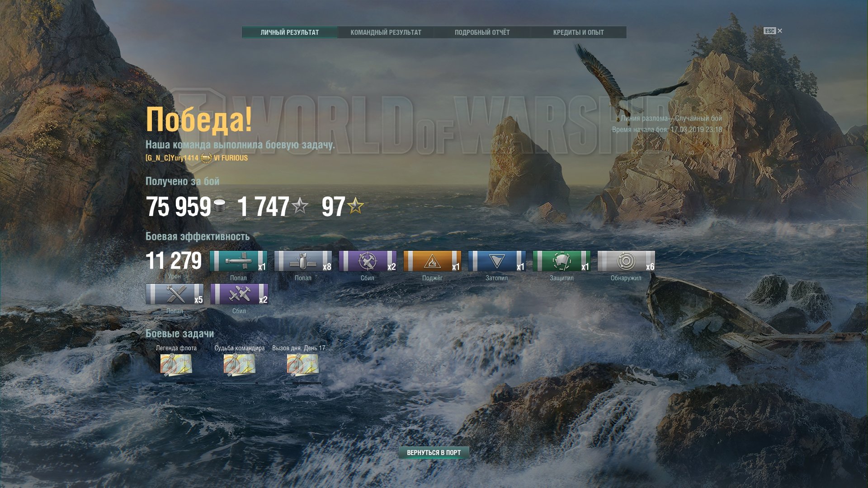This screenshot has width=868, height=488.
Task: Click Вернуться в порт button
Action: 434,452
